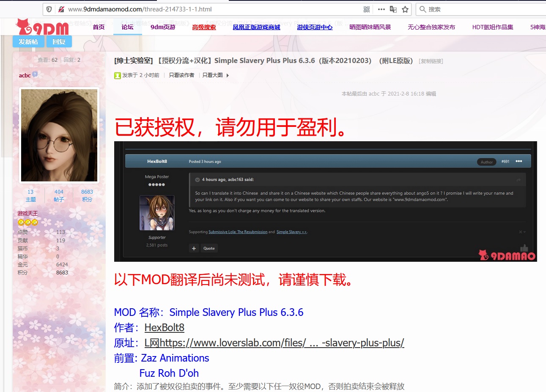This screenshot has height=392, width=546.
Task: Open 晒图晒妹晒风景 section
Action: [x=370, y=27]
